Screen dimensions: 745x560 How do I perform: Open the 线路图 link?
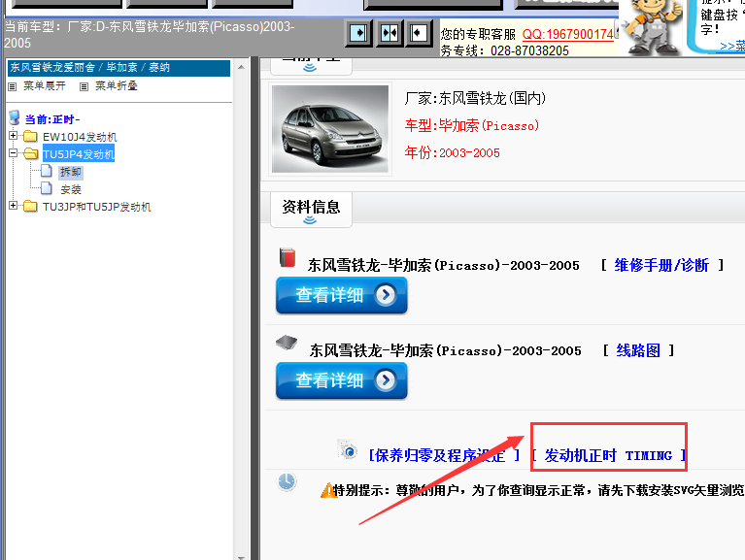point(638,350)
